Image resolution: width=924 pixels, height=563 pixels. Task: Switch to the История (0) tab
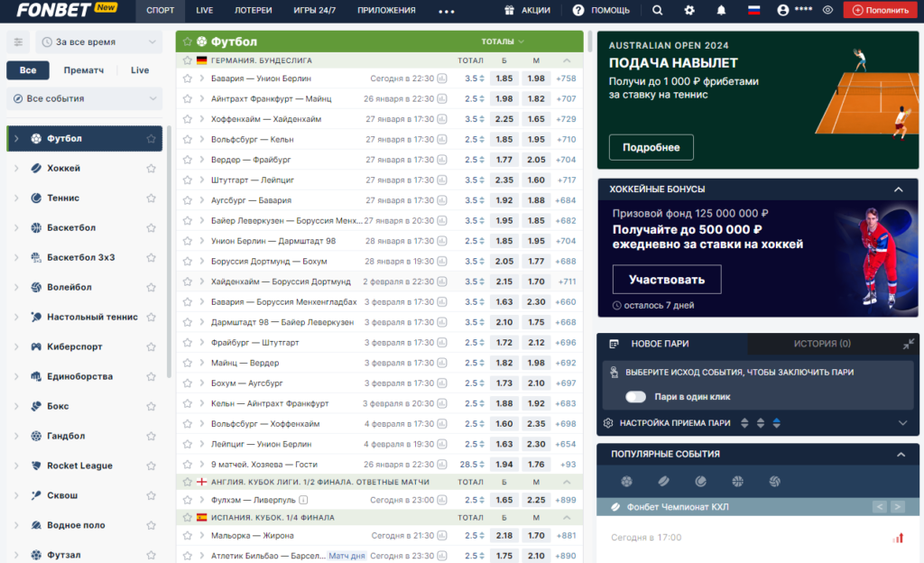coord(822,344)
